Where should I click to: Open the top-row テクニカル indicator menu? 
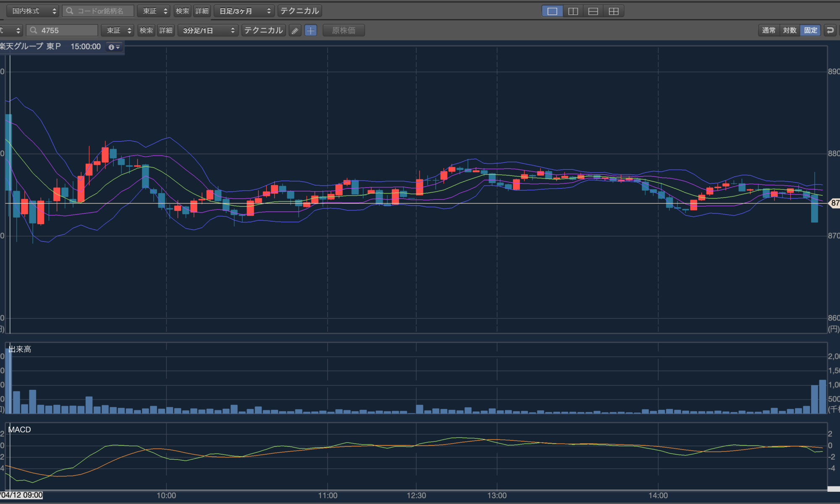(299, 11)
